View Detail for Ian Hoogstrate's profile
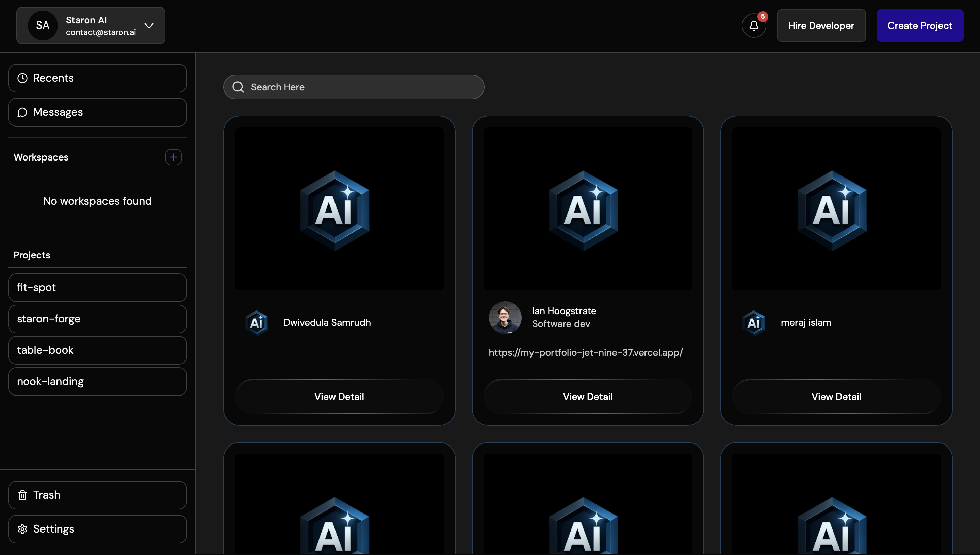980x555 pixels. (588, 396)
